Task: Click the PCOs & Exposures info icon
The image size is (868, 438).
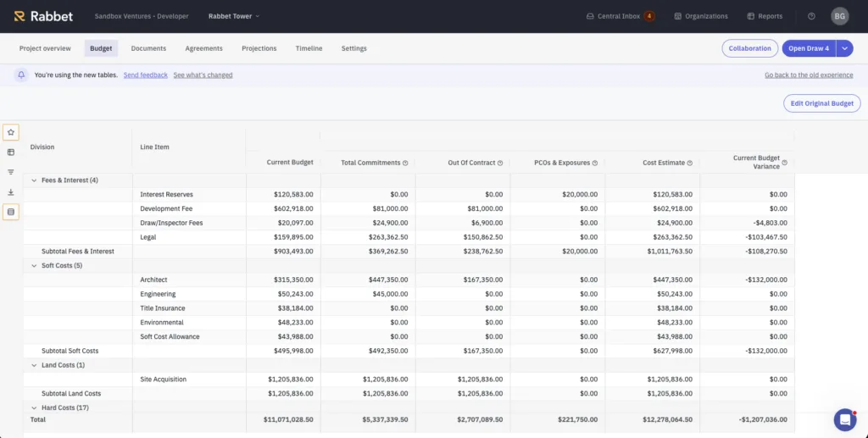Action: (595, 164)
